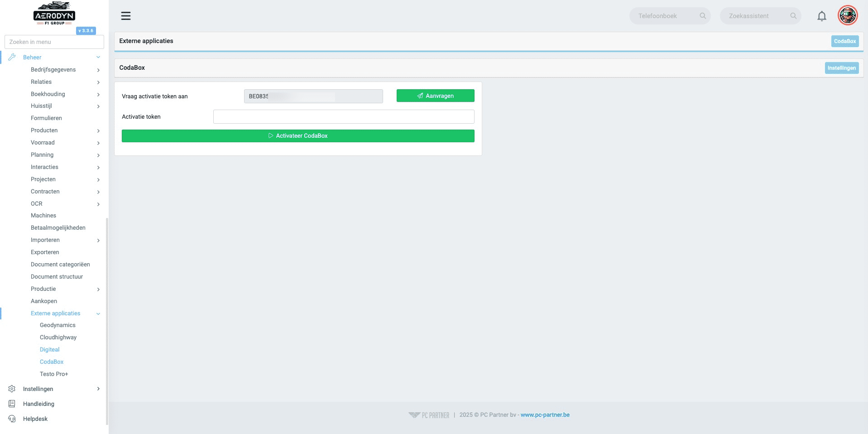The width and height of the screenshot is (868, 434).
Task: Open the Exporteren menu item
Action: (45, 252)
